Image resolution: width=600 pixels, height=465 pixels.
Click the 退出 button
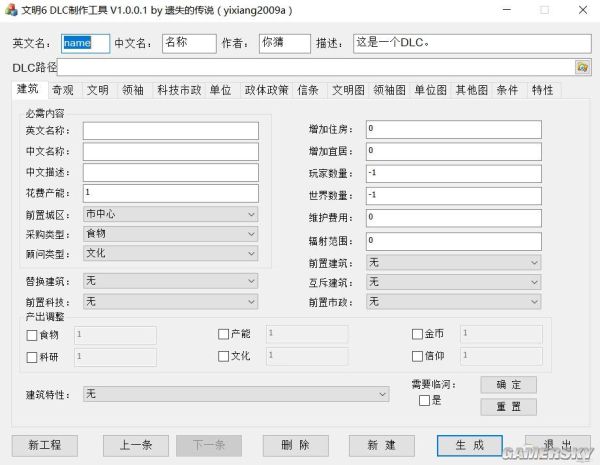(558, 445)
